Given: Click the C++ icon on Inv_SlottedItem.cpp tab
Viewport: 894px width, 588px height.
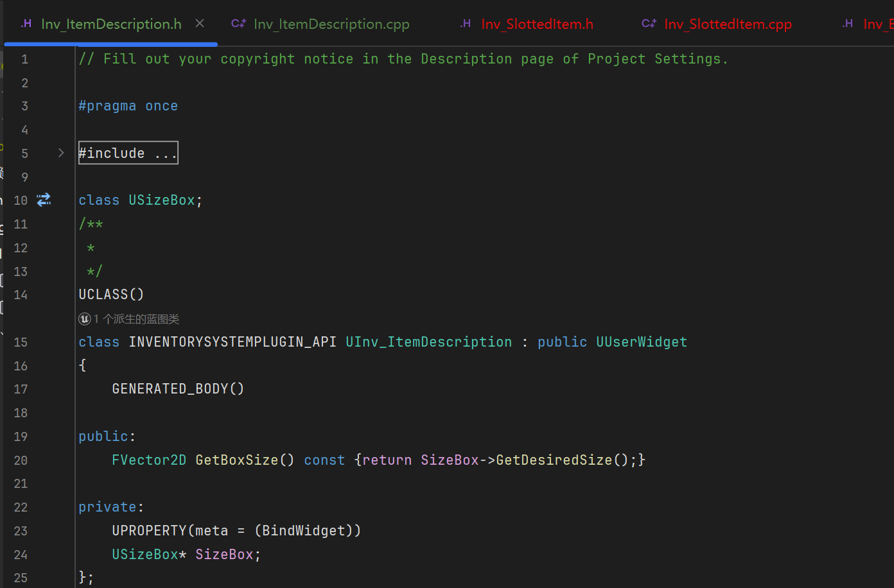Looking at the screenshot, I should point(649,24).
